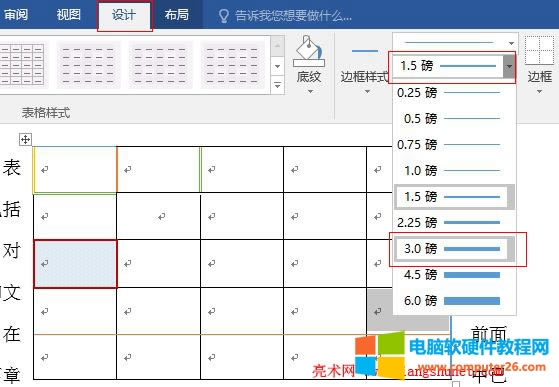The width and height of the screenshot is (559, 387).
Task: Choose 0.5 磅 line weight
Action: click(455, 119)
